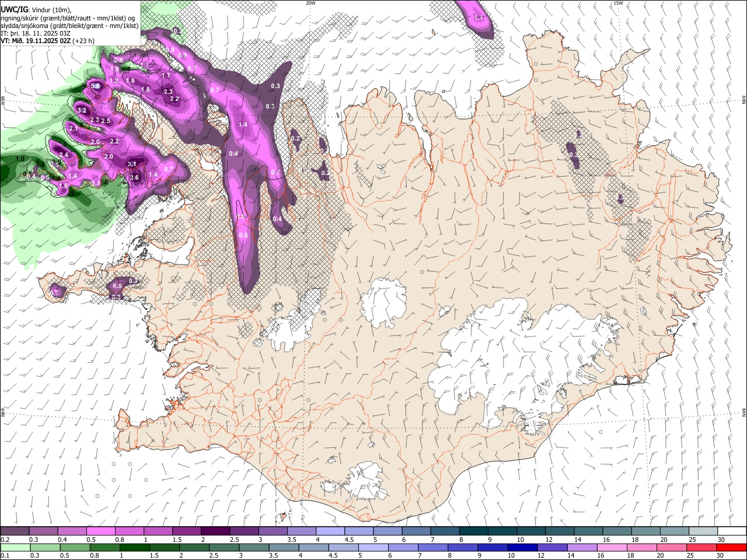This screenshot has height=560, width=747.
Task: Select the rain scale swatch between 14 and 16
Action: (x=582, y=547)
